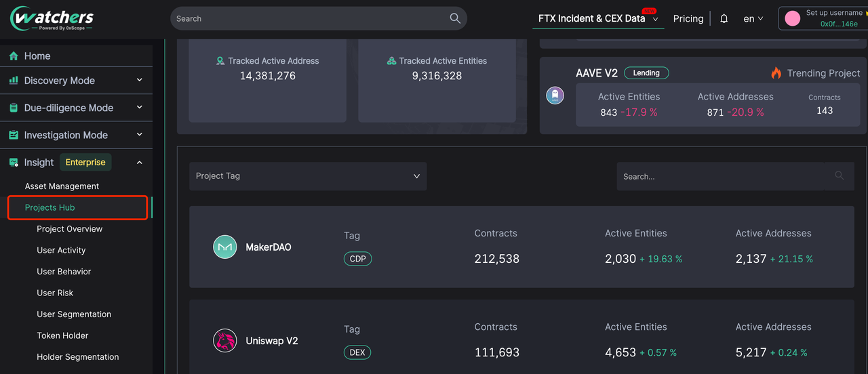The width and height of the screenshot is (868, 374).
Task: Open the User Behavior page
Action: pyautogui.click(x=64, y=272)
